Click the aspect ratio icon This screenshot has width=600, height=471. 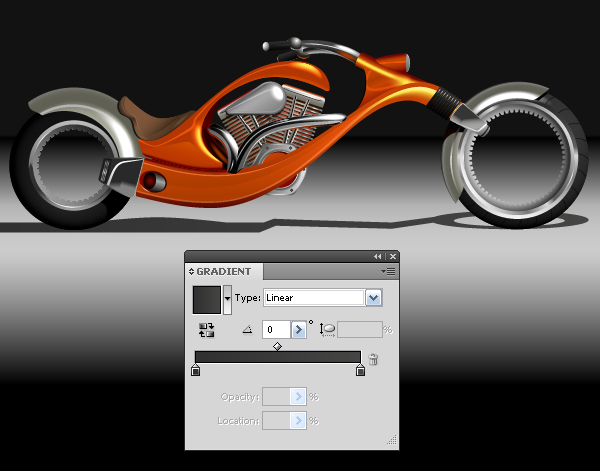[327, 330]
